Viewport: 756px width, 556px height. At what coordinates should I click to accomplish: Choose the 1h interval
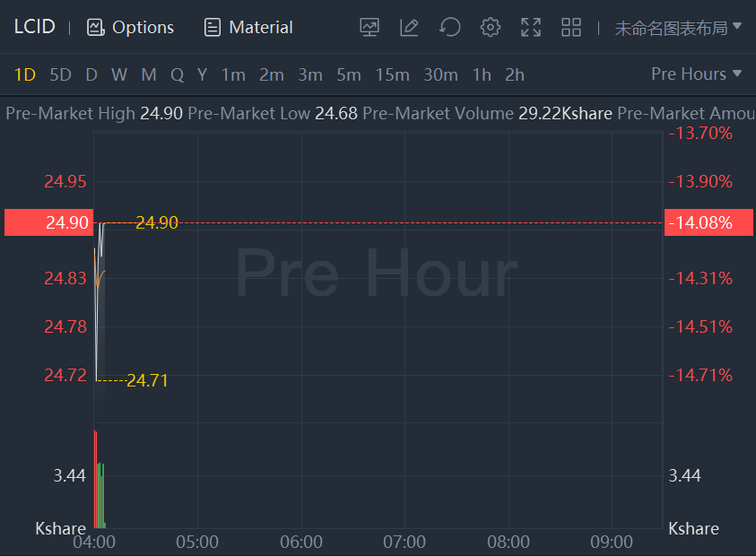pos(482,74)
